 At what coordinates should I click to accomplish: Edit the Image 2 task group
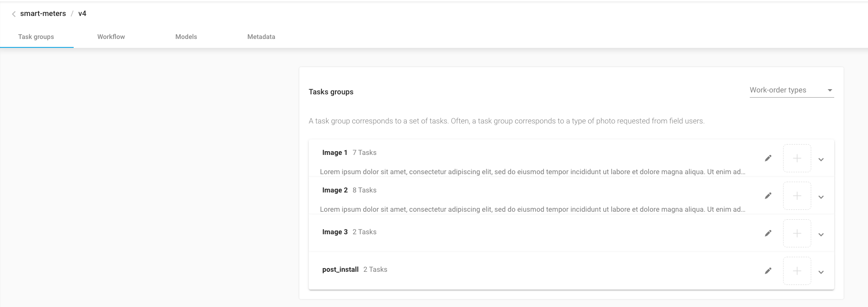click(x=768, y=196)
